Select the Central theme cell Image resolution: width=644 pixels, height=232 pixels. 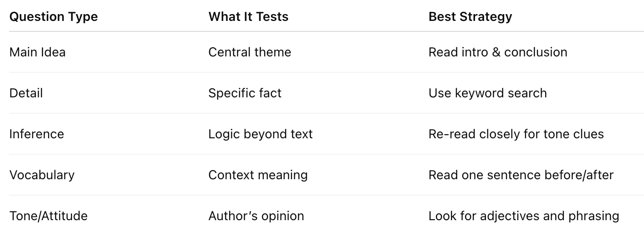click(x=250, y=52)
